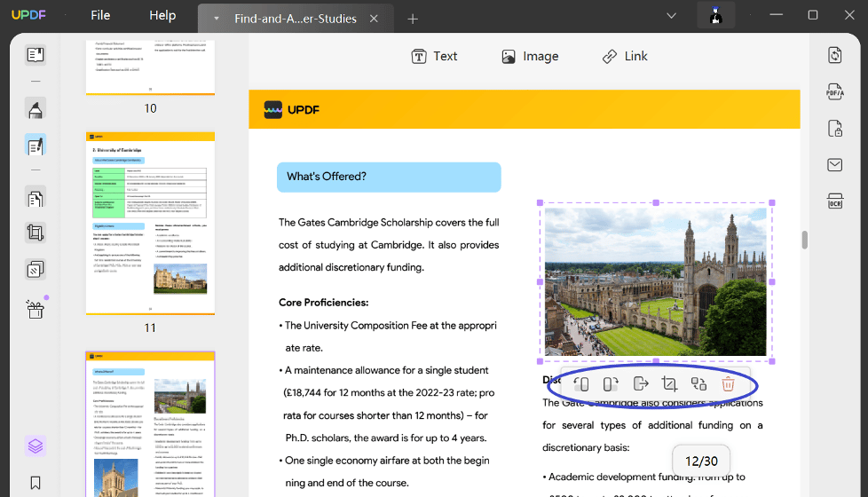Click the Protect PDF lock icon
The image size is (868, 497).
click(835, 129)
